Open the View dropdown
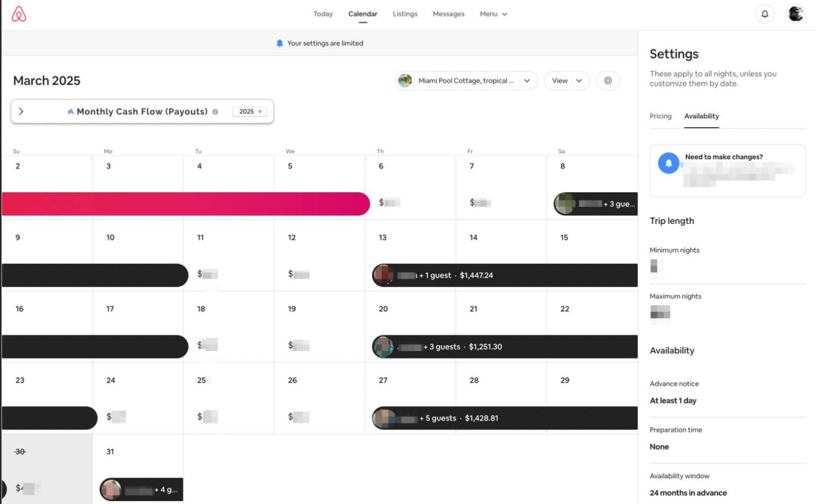The width and height of the screenshot is (816, 504). pos(566,81)
